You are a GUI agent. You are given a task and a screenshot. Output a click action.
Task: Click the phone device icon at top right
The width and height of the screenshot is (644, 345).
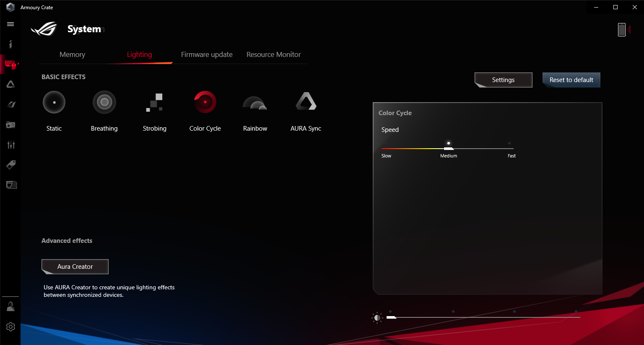[622, 30]
